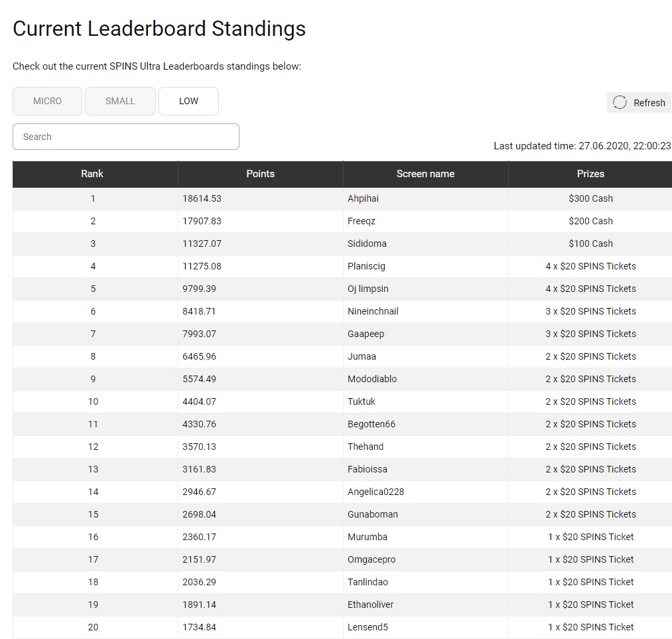This screenshot has height=639, width=672.
Task: Click the Begotten66 screen name
Action: point(371,424)
